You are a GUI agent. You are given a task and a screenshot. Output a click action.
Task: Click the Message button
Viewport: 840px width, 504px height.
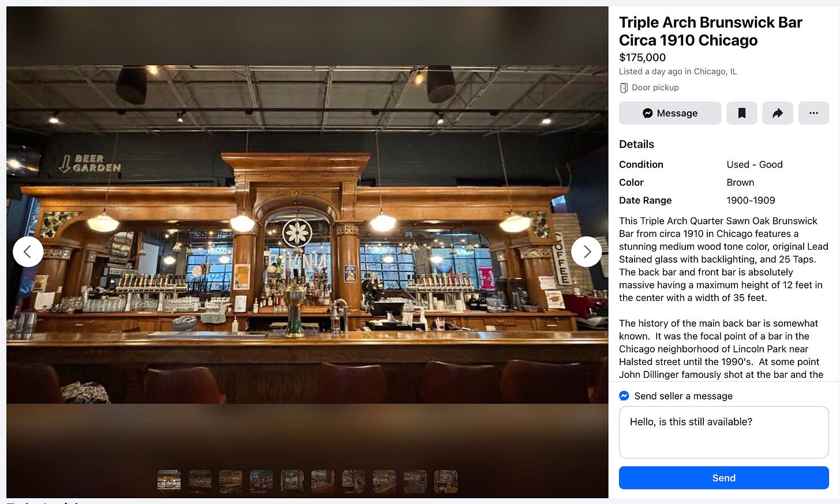(x=670, y=113)
